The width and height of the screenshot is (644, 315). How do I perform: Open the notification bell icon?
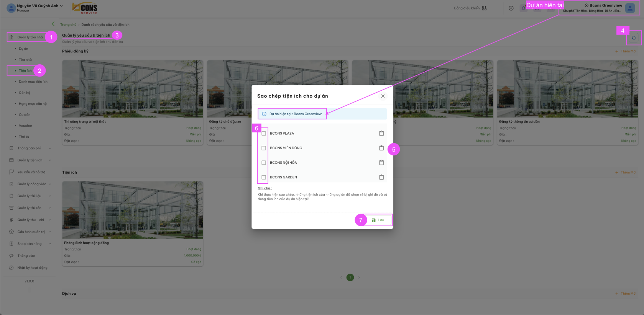[x=523, y=8]
